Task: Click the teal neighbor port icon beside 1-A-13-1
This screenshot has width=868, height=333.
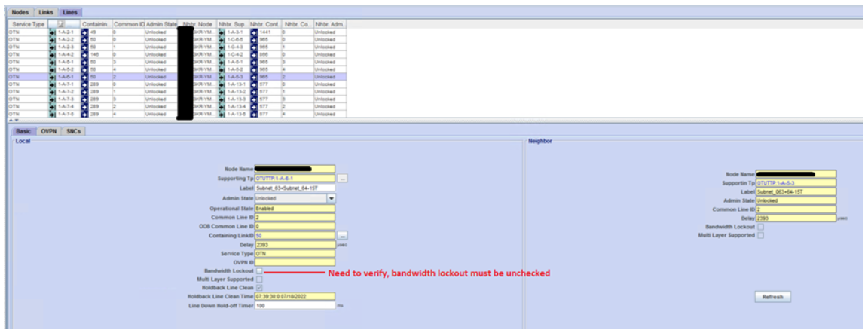Action: 222,84
